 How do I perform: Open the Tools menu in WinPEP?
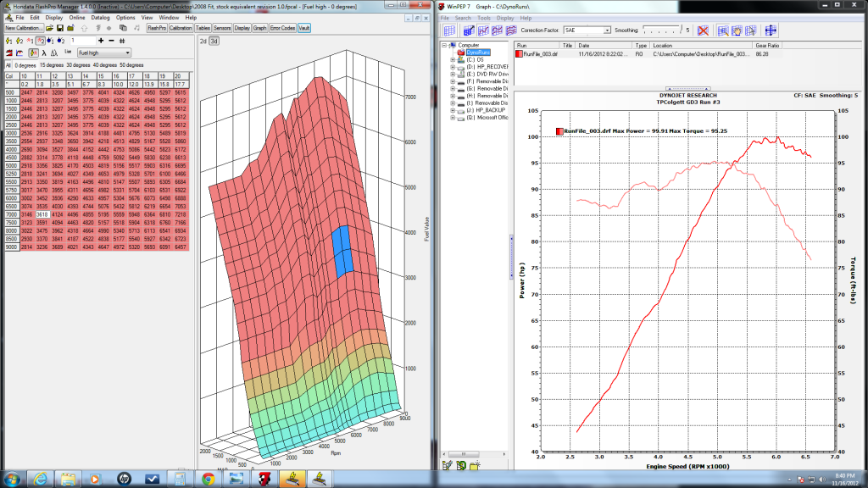click(x=484, y=19)
